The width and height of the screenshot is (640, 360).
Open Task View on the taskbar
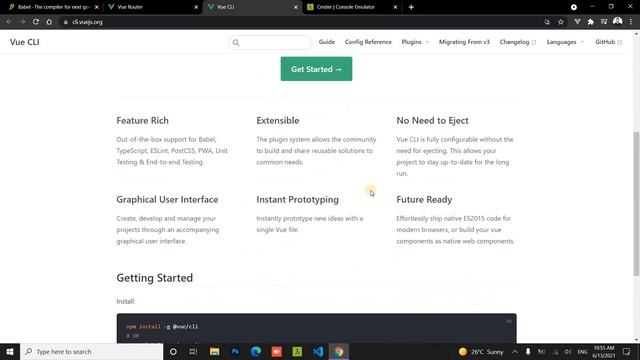pyautogui.click(x=193, y=351)
